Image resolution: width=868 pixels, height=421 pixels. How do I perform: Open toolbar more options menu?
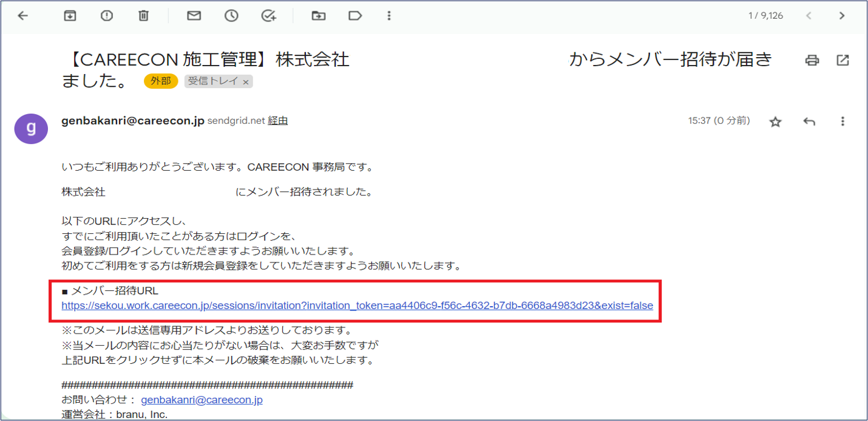click(x=389, y=16)
